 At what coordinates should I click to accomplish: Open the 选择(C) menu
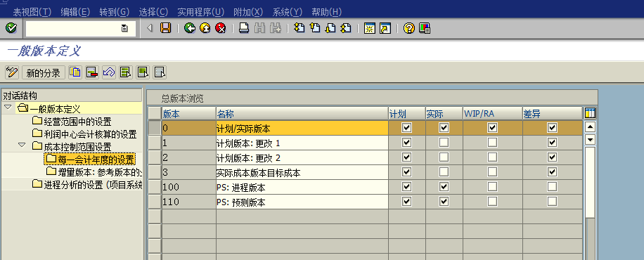[153, 13]
